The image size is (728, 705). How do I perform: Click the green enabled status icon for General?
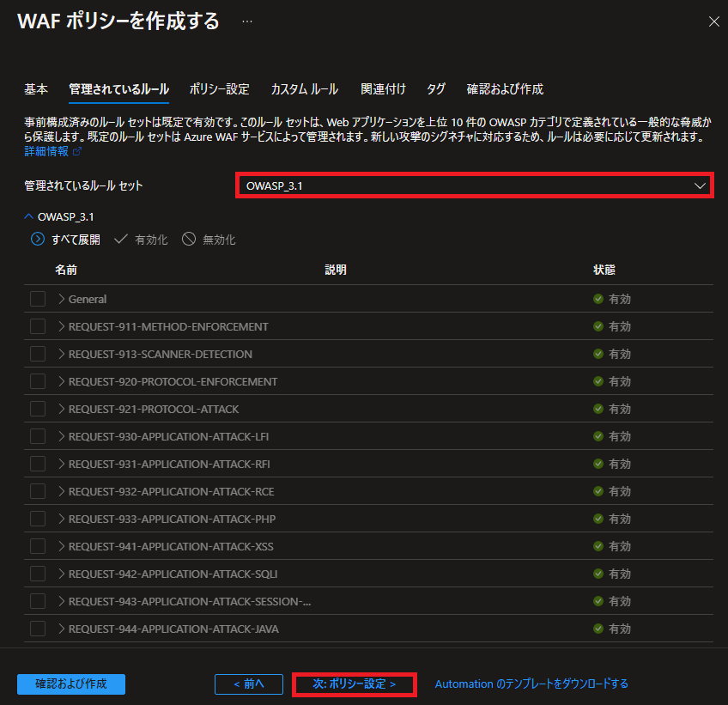598,299
